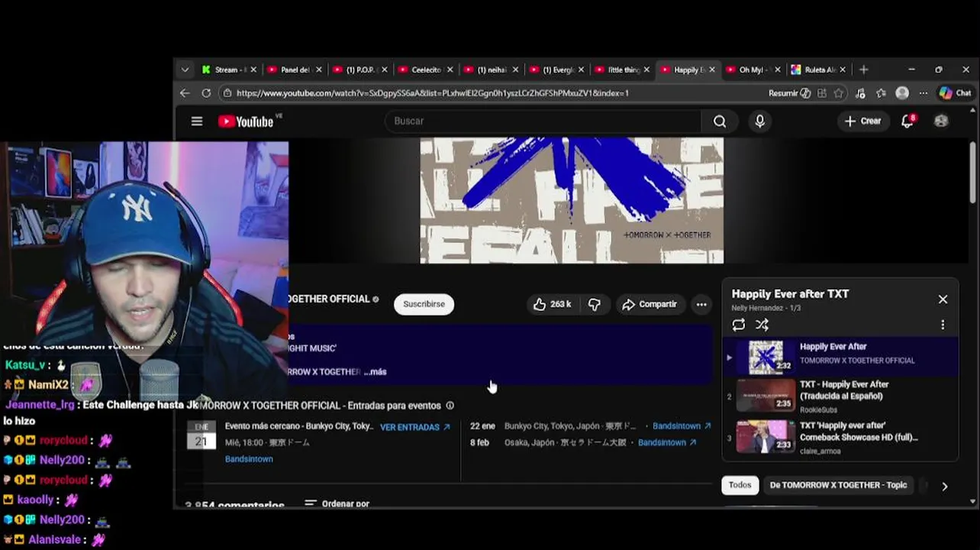The width and height of the screenshot is (980, 550).
Task: Click the Crear button
Action: [x=863, y=121]
